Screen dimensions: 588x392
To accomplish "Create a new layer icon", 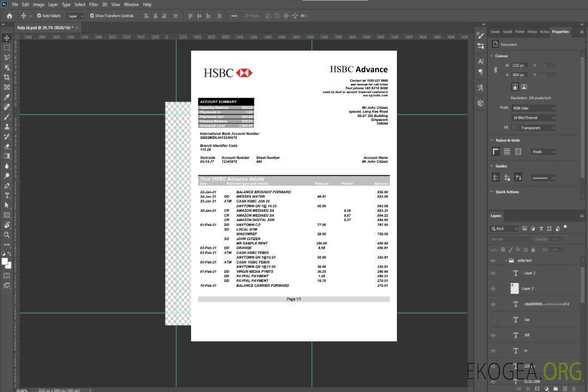I will point(565,389).
